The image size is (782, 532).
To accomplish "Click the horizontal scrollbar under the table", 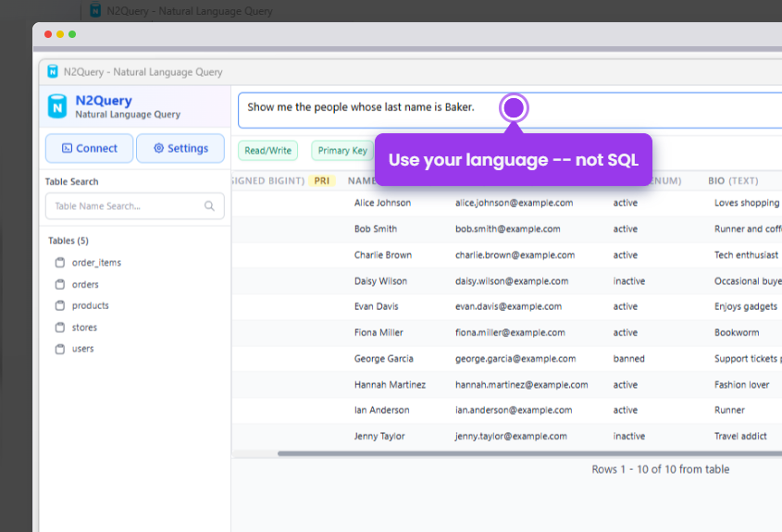I will click(x=529, y=453).
